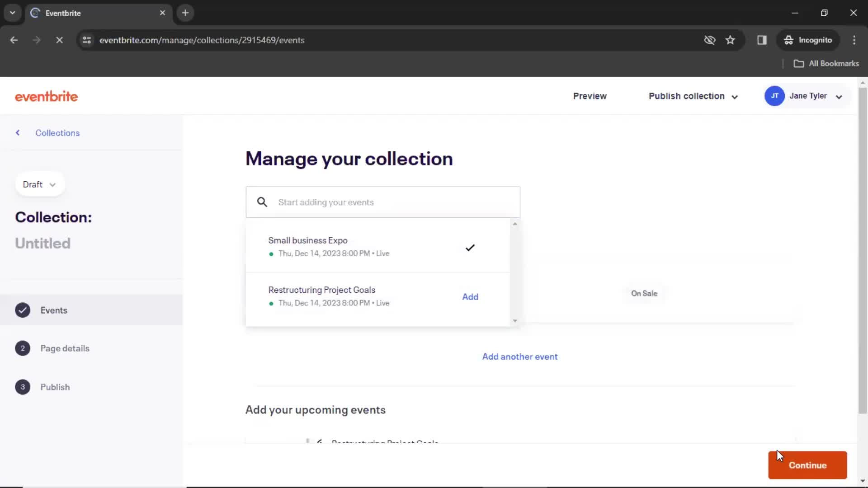Select the Eventbrite browser tab
The width and height of the screenshot is (868, 488).
pyautogui.click(x=99, y=13)
